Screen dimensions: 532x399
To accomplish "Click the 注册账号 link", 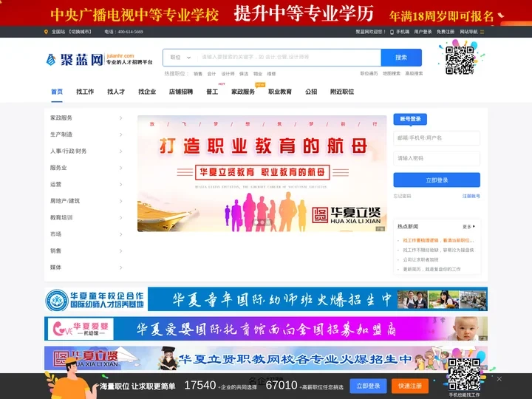I will pyautogui.click(x=471, y=196).
